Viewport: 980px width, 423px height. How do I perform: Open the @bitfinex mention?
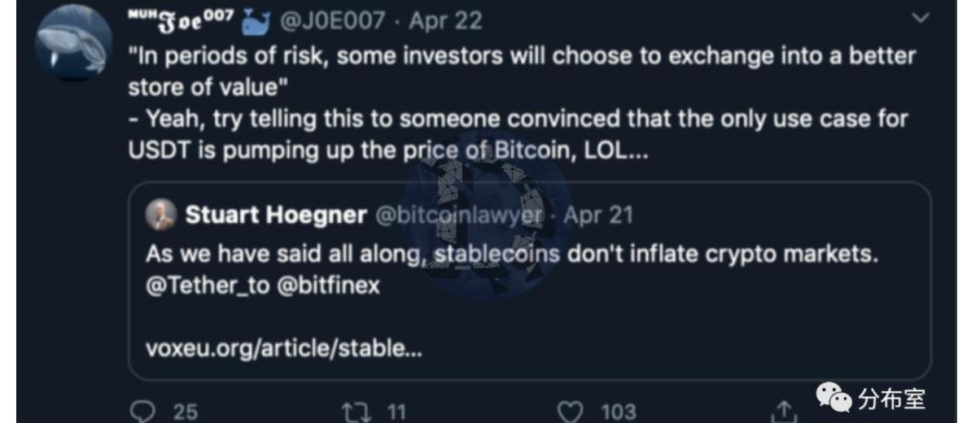330,286
